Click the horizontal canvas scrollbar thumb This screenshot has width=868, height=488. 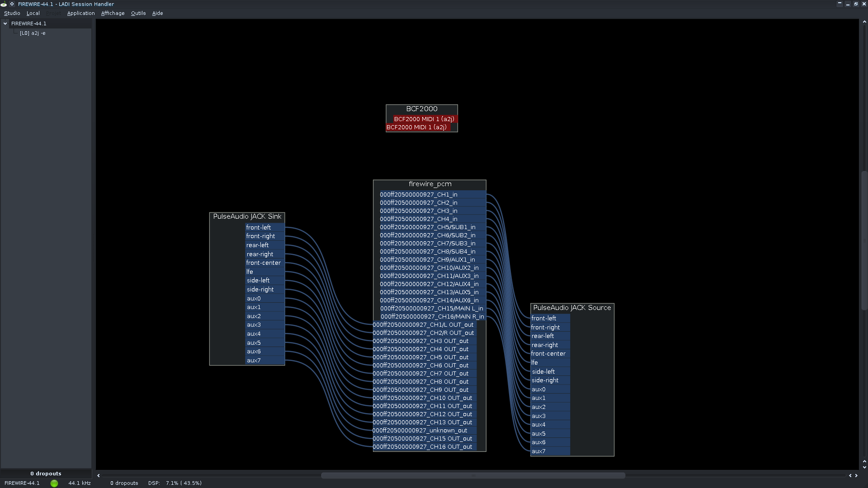coord(473,475)
